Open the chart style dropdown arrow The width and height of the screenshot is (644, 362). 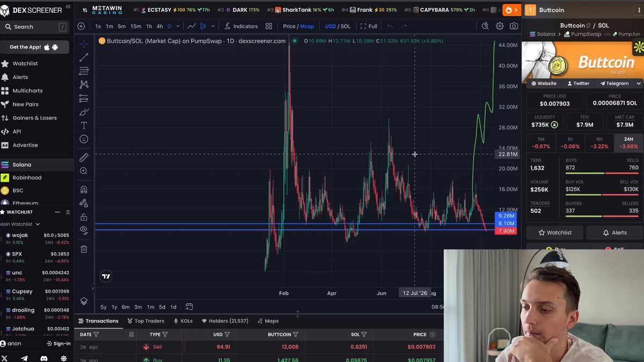pyautogui.click(x=213, y=26)
